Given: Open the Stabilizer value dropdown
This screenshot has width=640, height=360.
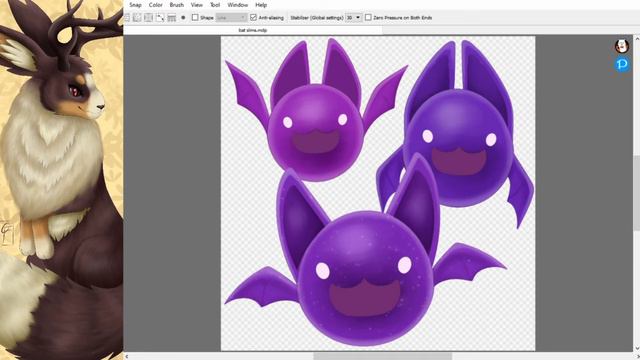Looking at the screenshot, I should 353,18.
